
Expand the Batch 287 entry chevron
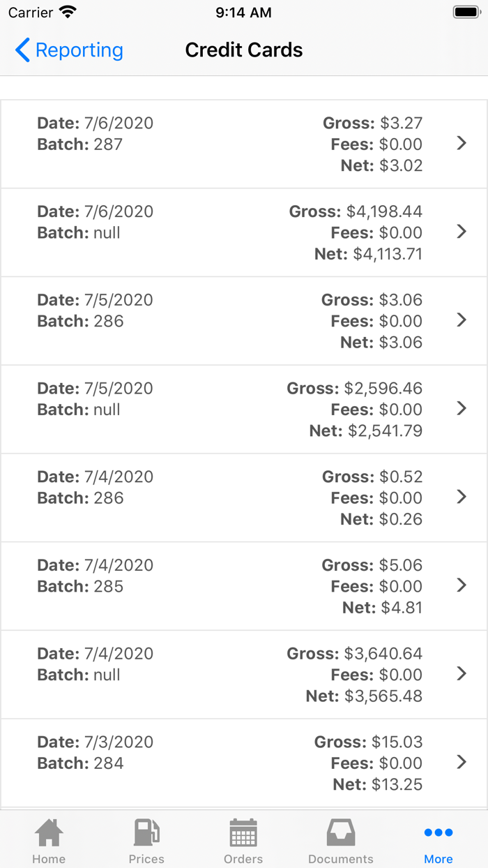(x=461, y=143)
